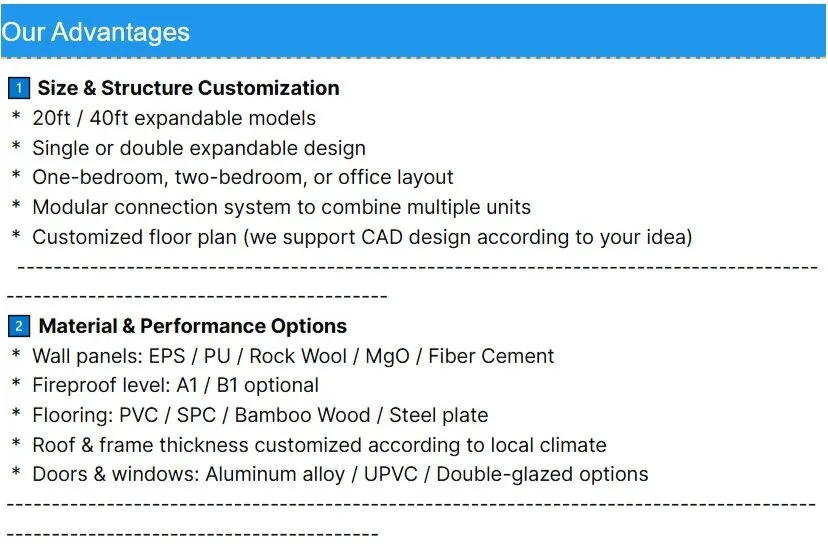Click the "Modular connection system" bullet line

point(281,208)
